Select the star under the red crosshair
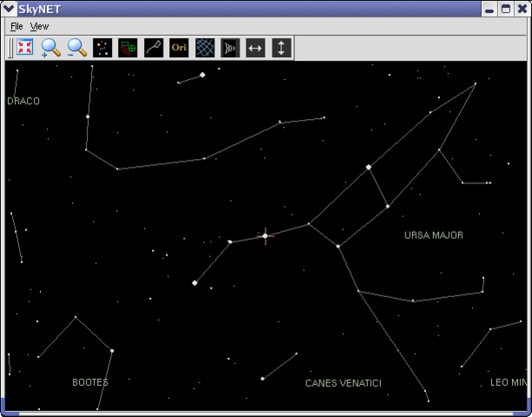Image resolution: width=532 pixels, height=417 pixels. [266, 236]
